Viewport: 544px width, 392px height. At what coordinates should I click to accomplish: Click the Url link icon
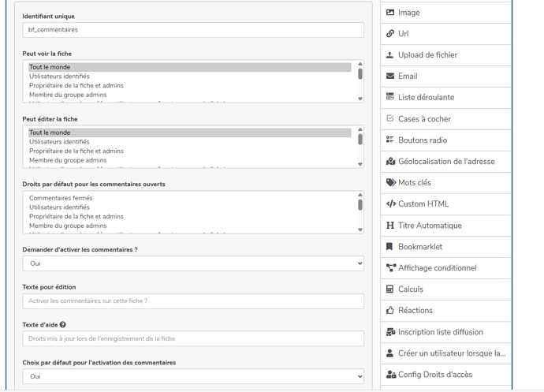(x=390, y=34)
